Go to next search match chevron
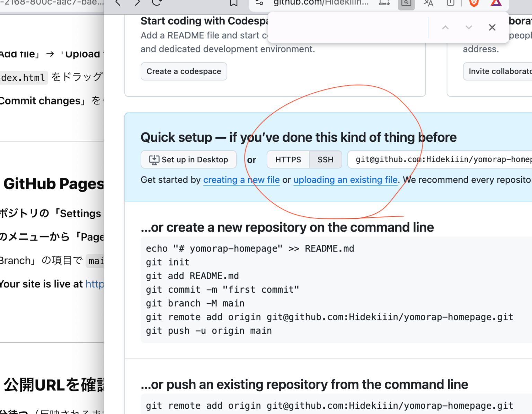The image size is (532, 414). [469, 27]
